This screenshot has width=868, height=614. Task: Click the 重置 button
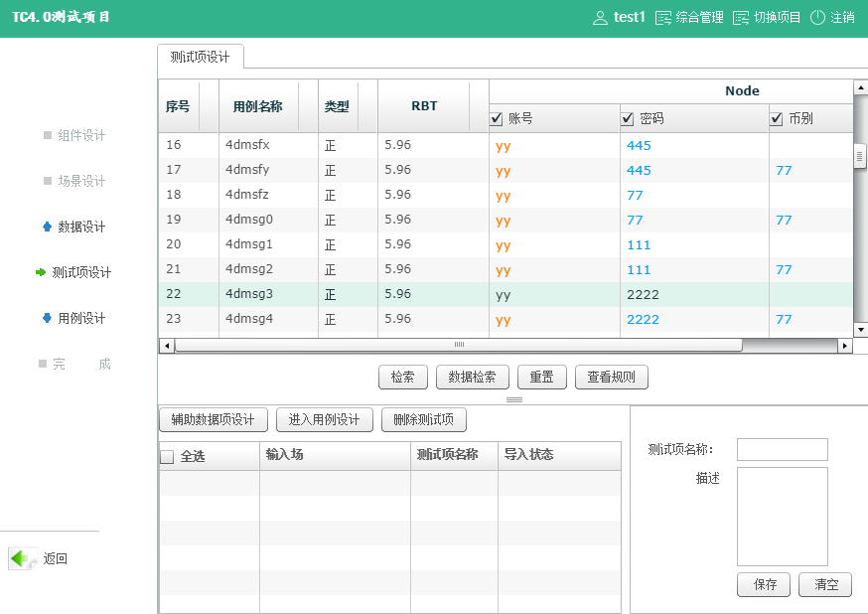(x=541, y=377)
